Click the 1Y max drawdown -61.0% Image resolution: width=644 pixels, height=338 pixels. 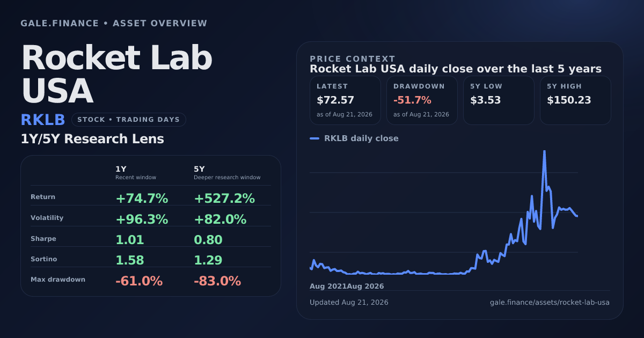139,281
